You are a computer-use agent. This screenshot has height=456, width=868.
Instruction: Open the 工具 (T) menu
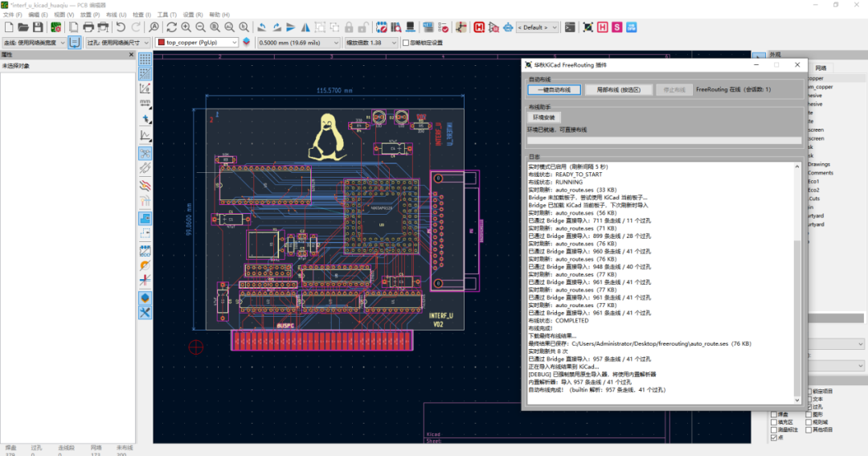[166, 15]
